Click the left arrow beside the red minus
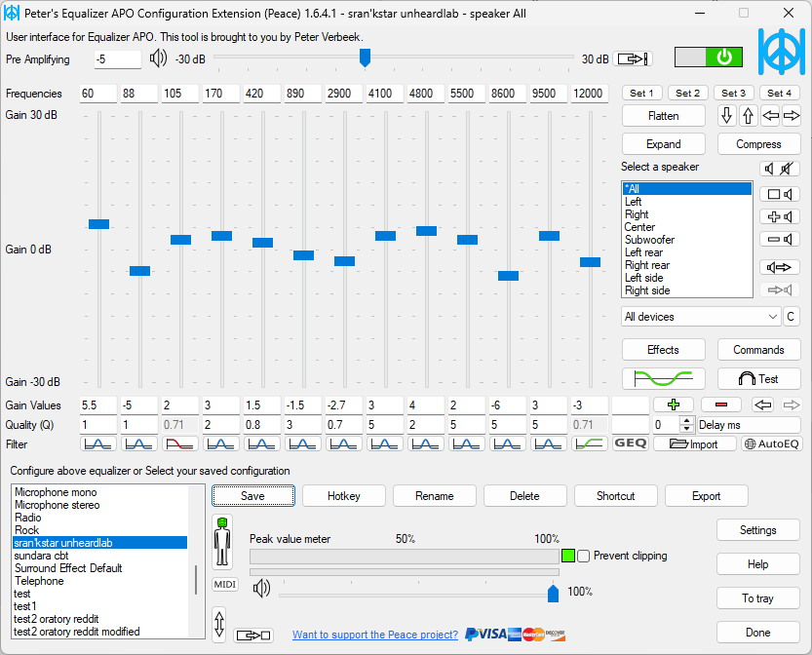The height and width of the screenshot is (655, 812). pos(763,405)
